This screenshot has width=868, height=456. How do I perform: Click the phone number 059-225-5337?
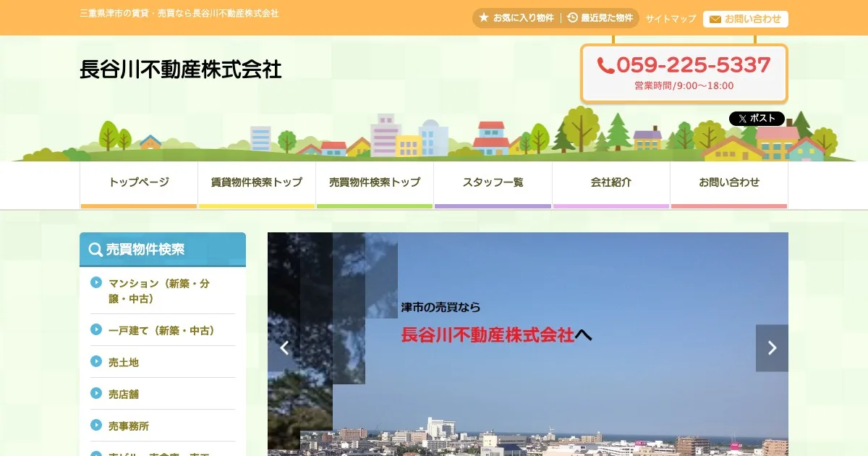pyautogui.click(x=693, y=66)
